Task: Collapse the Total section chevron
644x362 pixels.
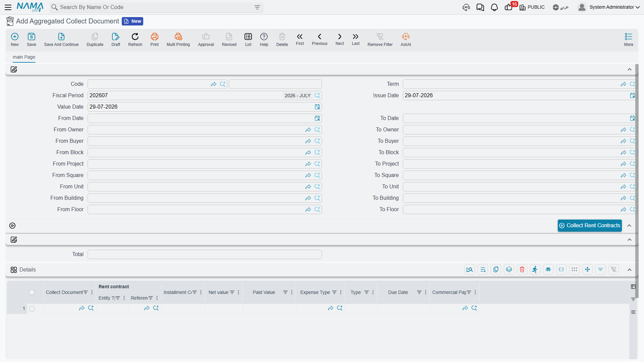Action: [x=630, y=240]
